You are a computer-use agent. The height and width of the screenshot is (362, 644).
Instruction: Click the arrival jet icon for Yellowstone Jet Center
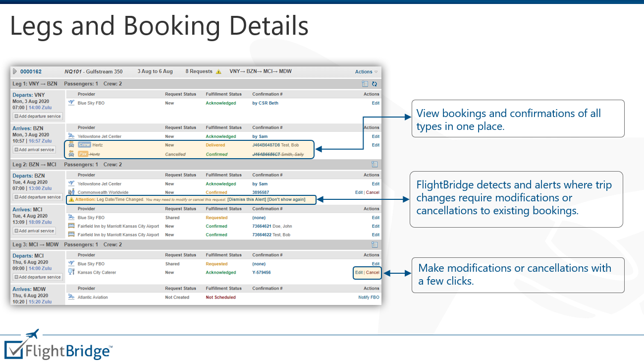[71, 136]
